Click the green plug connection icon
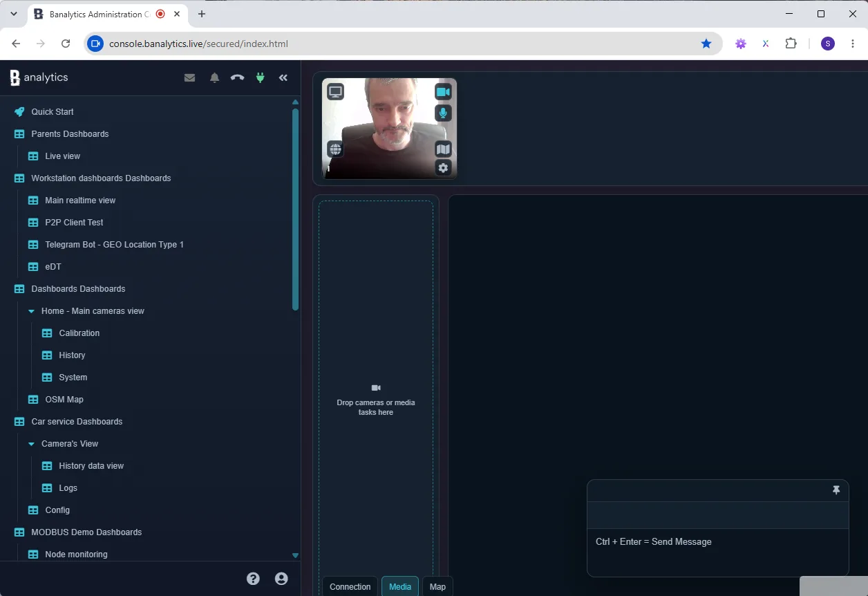This screenshot has height=596, width=868. pyautogui.click(x=261, y=77)
